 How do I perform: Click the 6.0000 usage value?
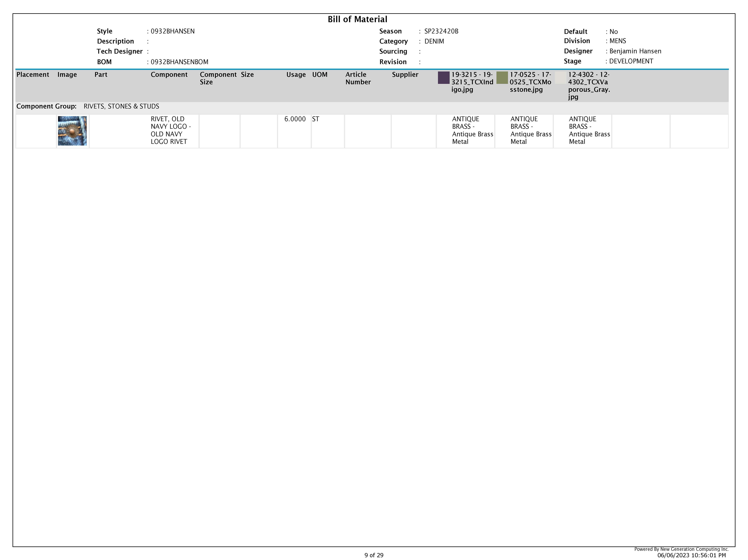pyautogui.click(x=295, y=119)
